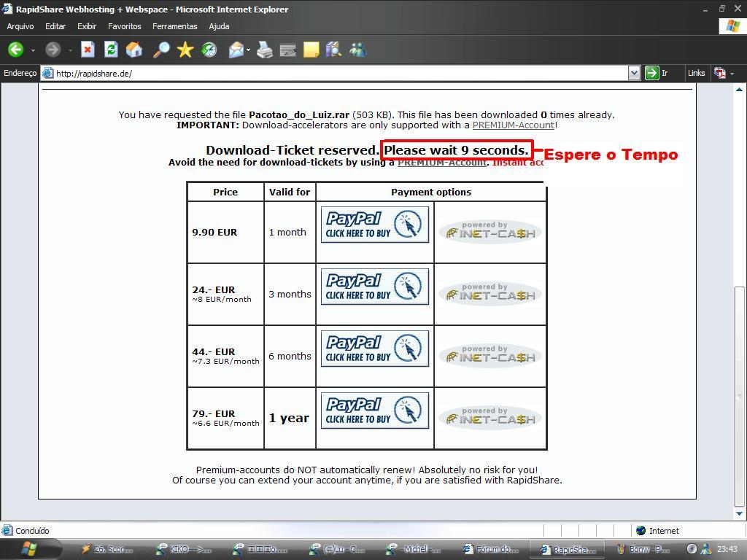Click PayPal buy button for 3 months

point(375,287)
